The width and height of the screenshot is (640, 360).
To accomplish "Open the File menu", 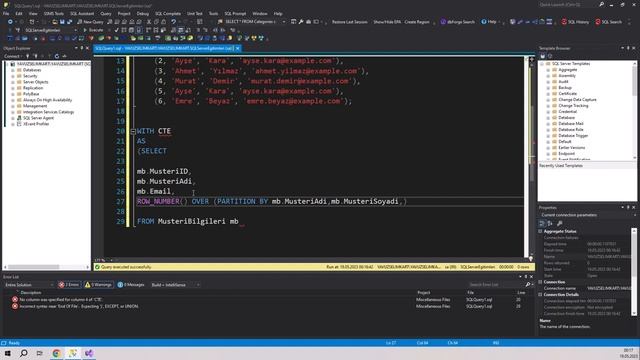I will pos(6,13).
